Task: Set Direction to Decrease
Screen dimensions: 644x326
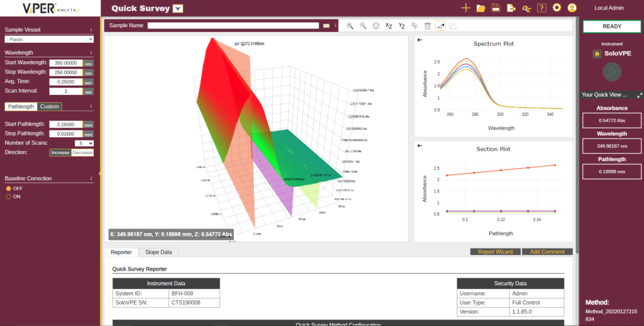Action: [x=82, y=152]
